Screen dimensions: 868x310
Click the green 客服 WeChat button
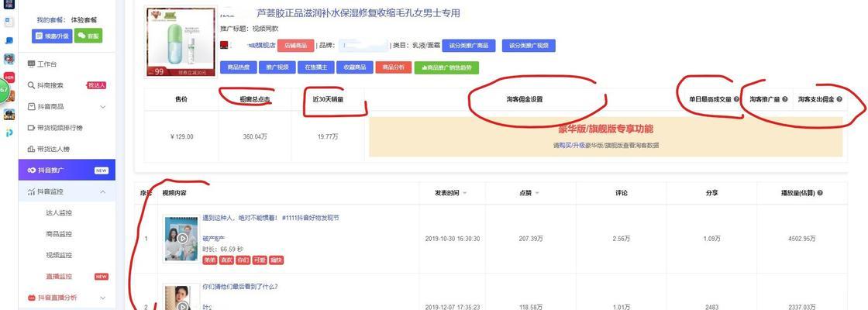click(x=88, y=36)
